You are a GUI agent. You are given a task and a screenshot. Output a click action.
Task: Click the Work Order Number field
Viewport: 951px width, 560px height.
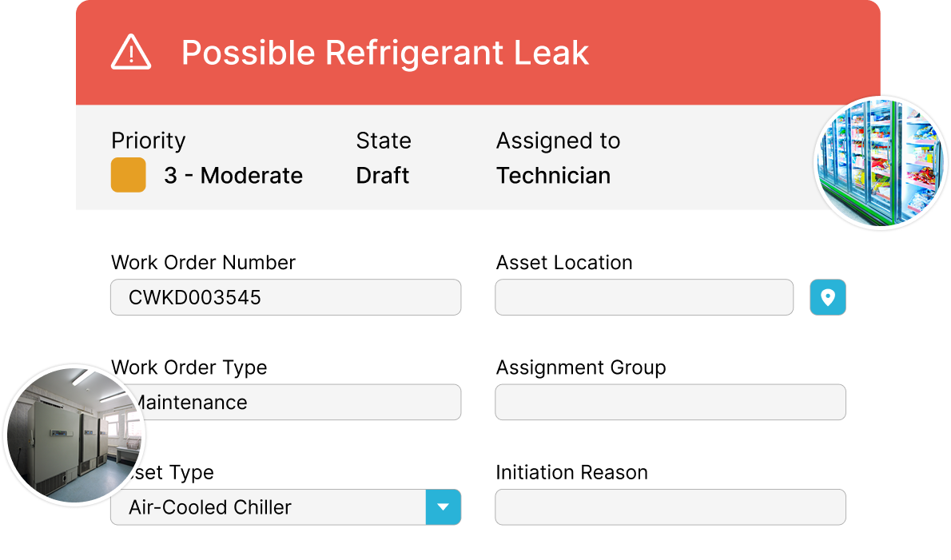tap(285, 297)
